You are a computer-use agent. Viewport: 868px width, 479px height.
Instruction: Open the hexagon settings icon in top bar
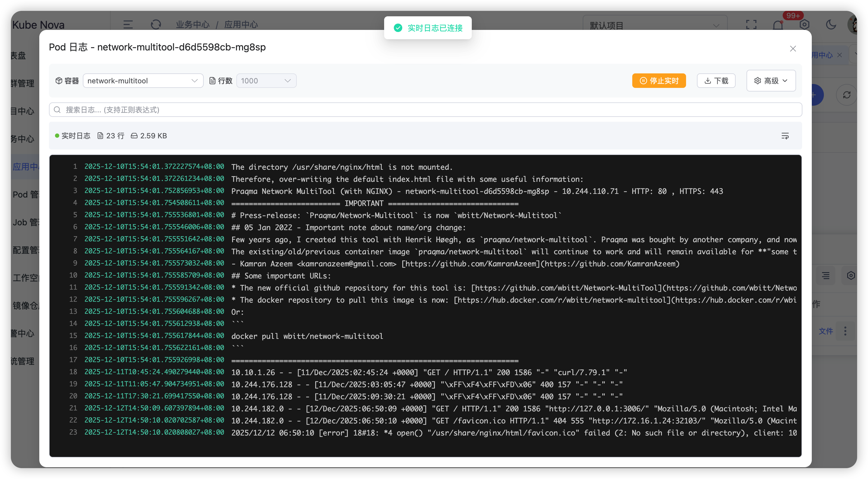click(804, 24)
